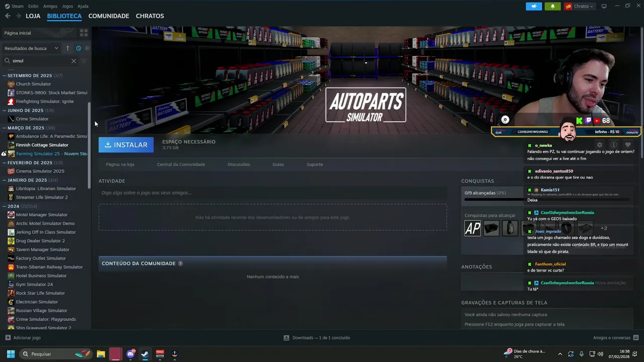The width and height of the screenshot is (644, 362).
Task: Open the CHRATOS profile tab
Action: pyautogui.click(x=150, y=16)
